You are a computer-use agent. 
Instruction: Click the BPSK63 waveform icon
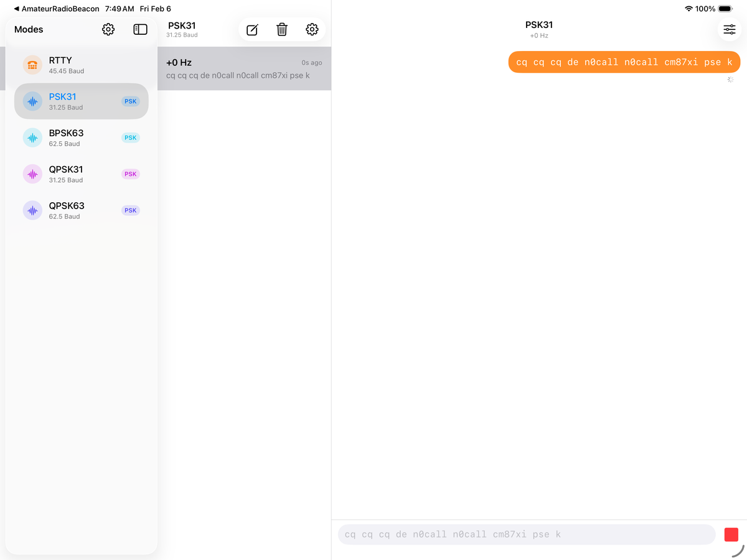(32, 138)
